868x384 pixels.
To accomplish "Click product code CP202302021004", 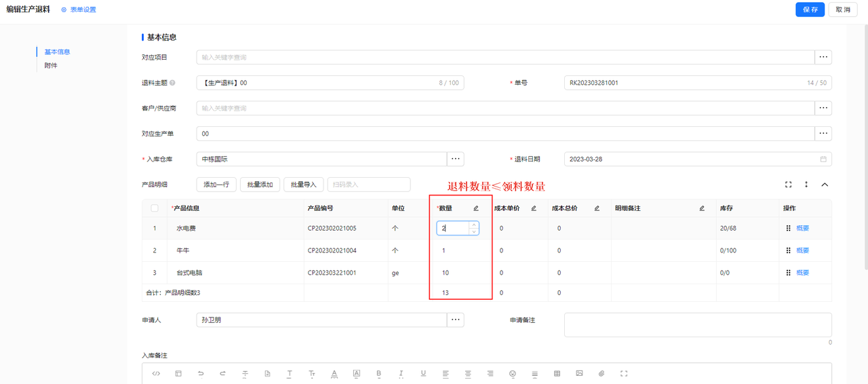I will coord(332,250).
